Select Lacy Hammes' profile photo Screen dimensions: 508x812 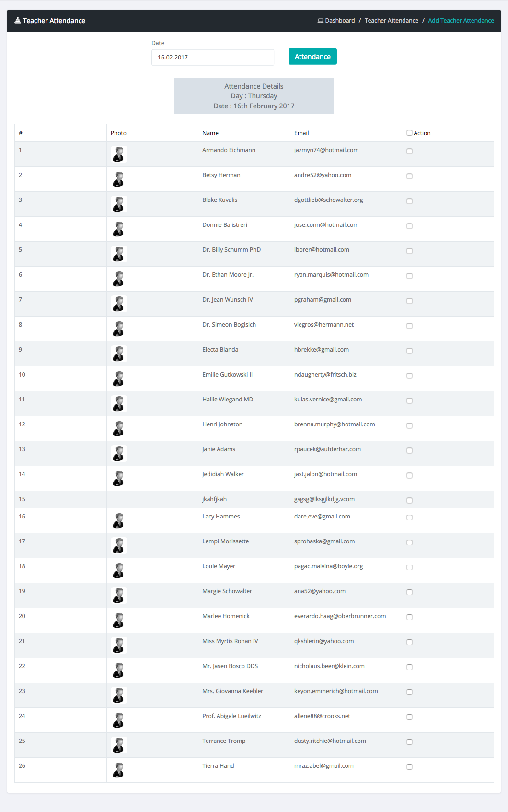[119, 521]
